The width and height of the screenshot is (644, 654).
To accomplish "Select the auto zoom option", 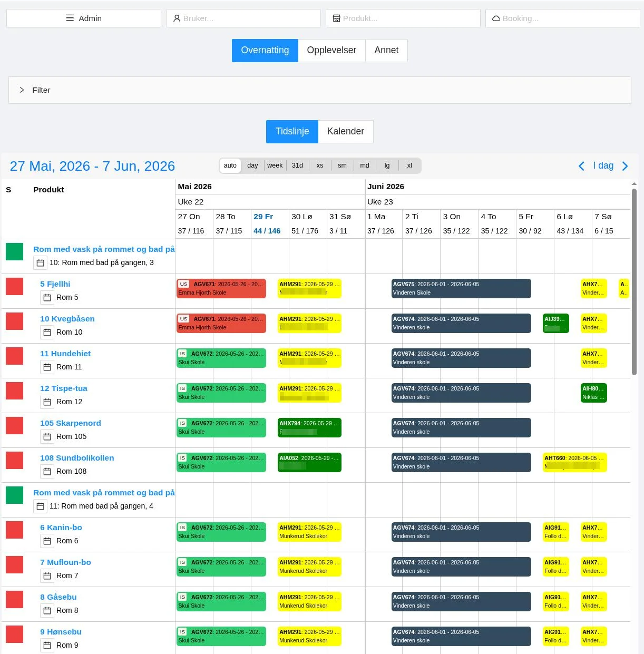I will (230, 165).
